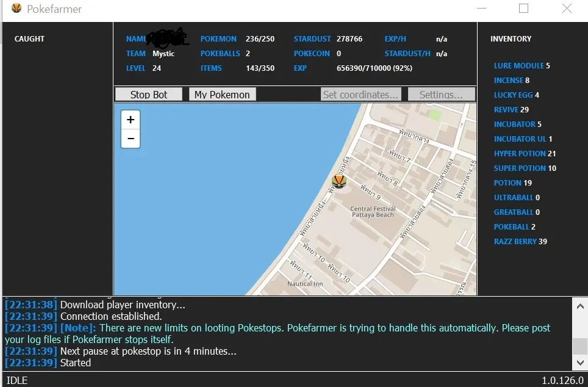Open the Settings button
Viewport: 588px width, 387px height.
click(441, 95)
